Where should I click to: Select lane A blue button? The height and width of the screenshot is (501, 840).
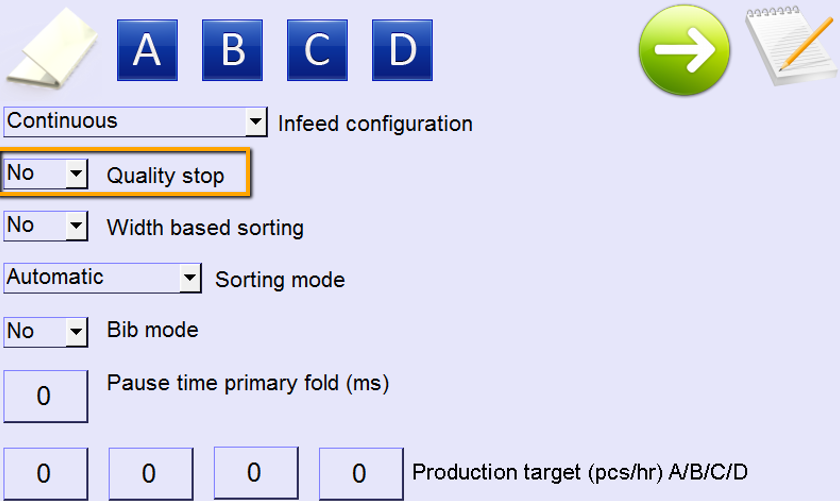(147, 50)
